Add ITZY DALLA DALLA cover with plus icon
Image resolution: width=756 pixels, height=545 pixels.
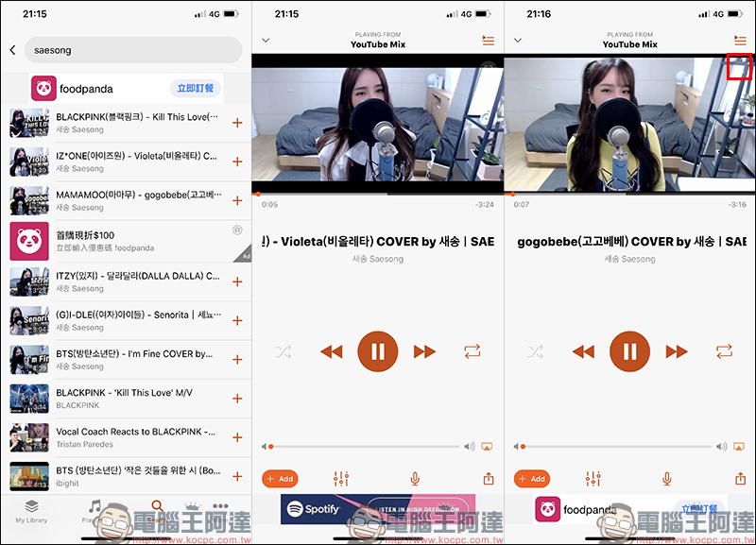pos(237,281)
